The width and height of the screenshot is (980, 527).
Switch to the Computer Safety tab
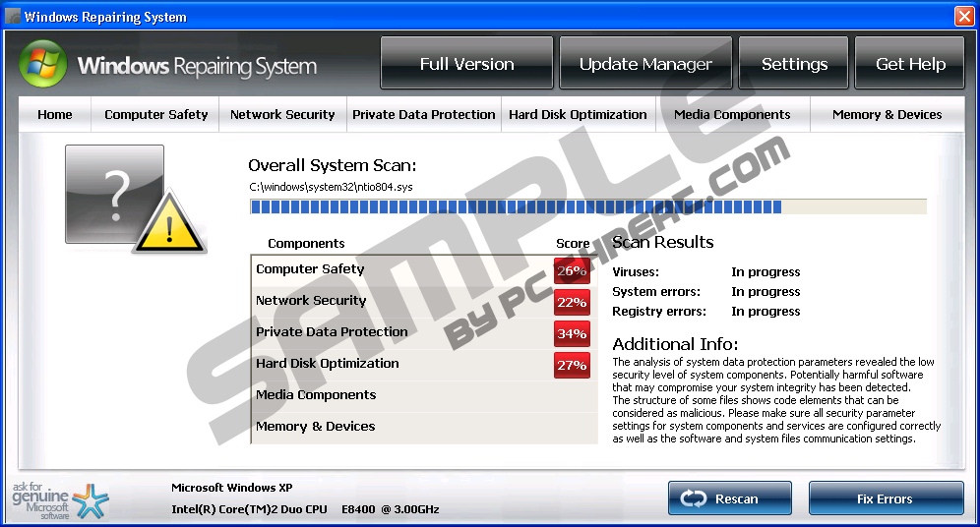pyautogui.click(x=155, y=114)
